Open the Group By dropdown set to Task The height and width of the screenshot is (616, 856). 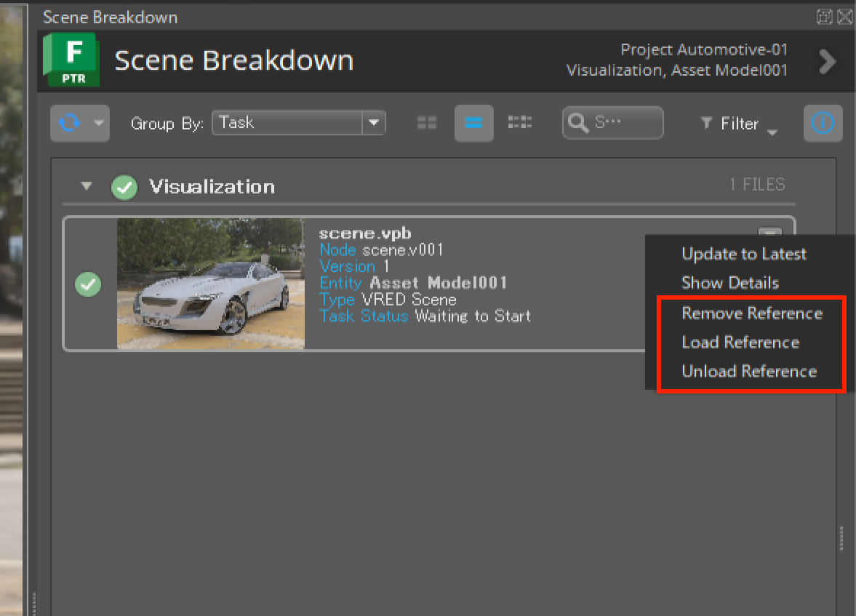[x=298, y=122]
